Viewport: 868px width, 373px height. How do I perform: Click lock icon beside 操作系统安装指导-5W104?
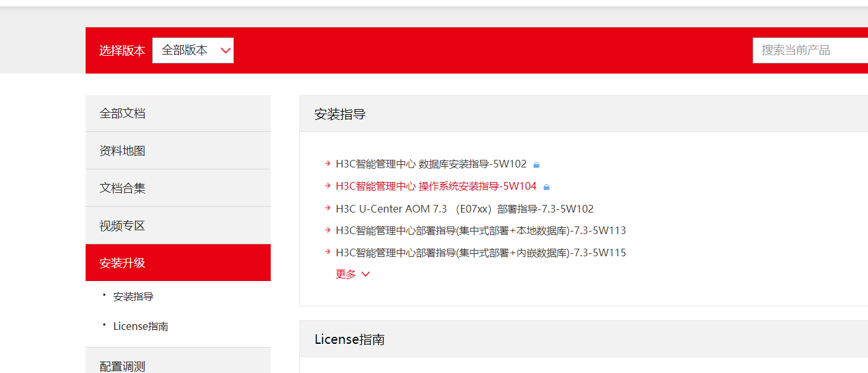[547, 187]
